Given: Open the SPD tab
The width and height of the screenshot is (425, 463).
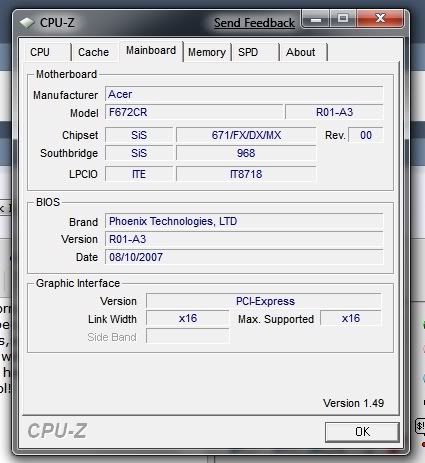Looking at the screenshot, I should click(x=255, y=52).
